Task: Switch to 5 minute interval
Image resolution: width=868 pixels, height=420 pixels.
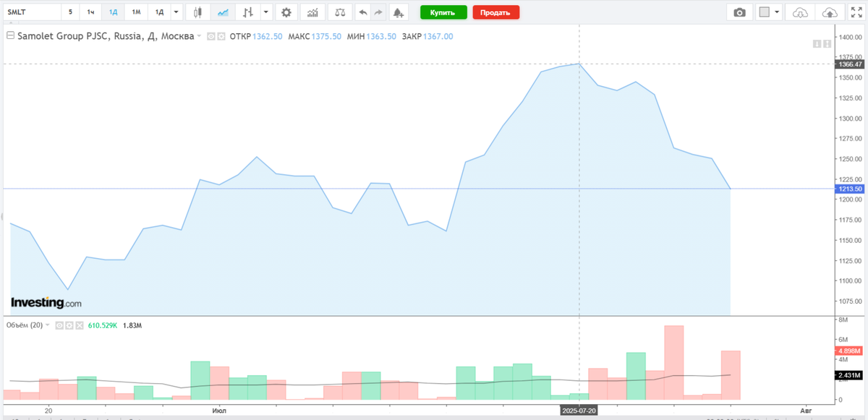Action: (70, 12)
